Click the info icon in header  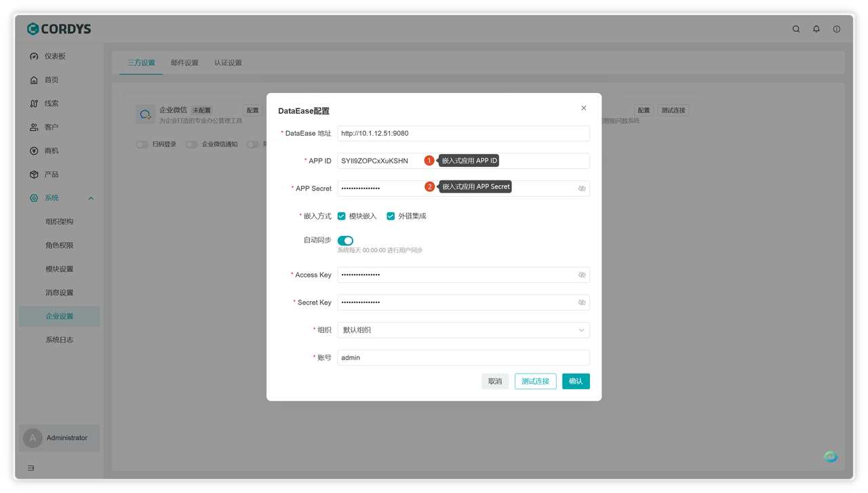coord(837,29)
